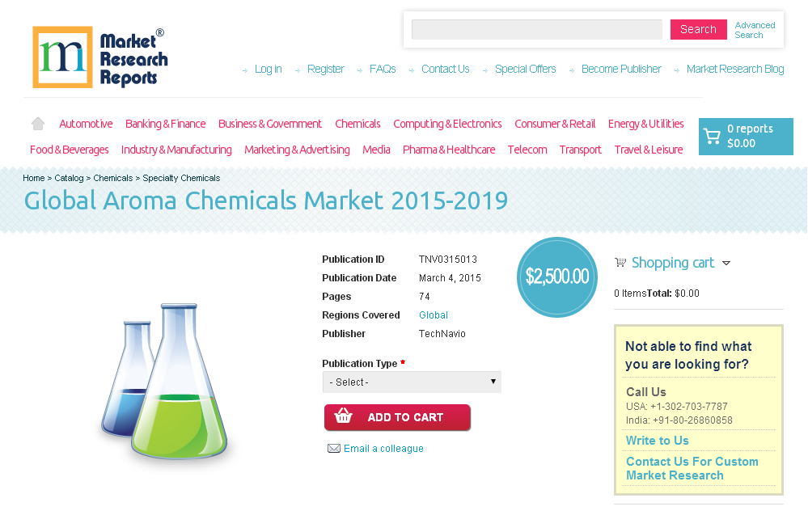808x532 pixels.
Task: Click the flask product image thumbnail
Action: [x=166, y=380]
